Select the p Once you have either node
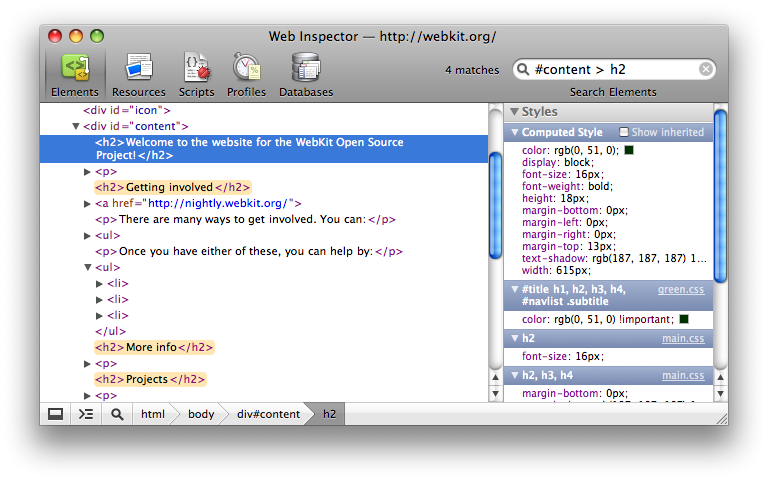This screenshot has height=480, width=768. click(x=248, y=251)
